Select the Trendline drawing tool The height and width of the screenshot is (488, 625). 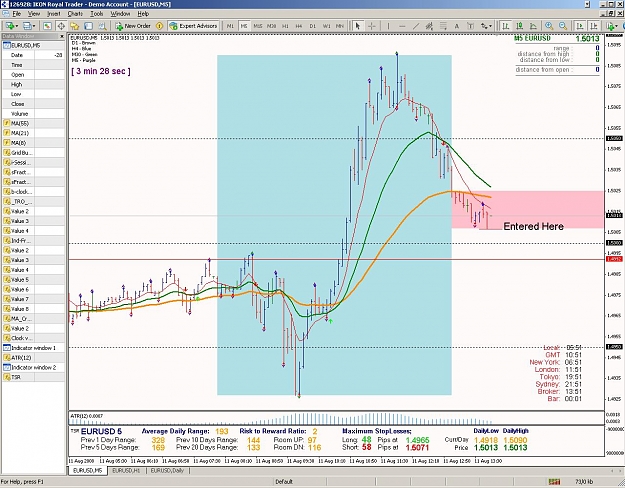[416, 26]
